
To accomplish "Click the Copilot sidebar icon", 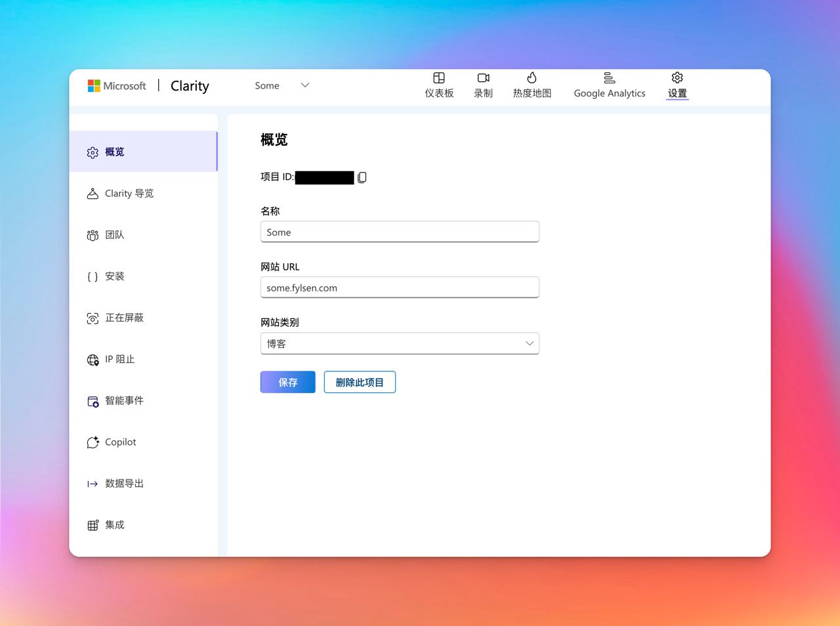I will click(x=93, y=442).
